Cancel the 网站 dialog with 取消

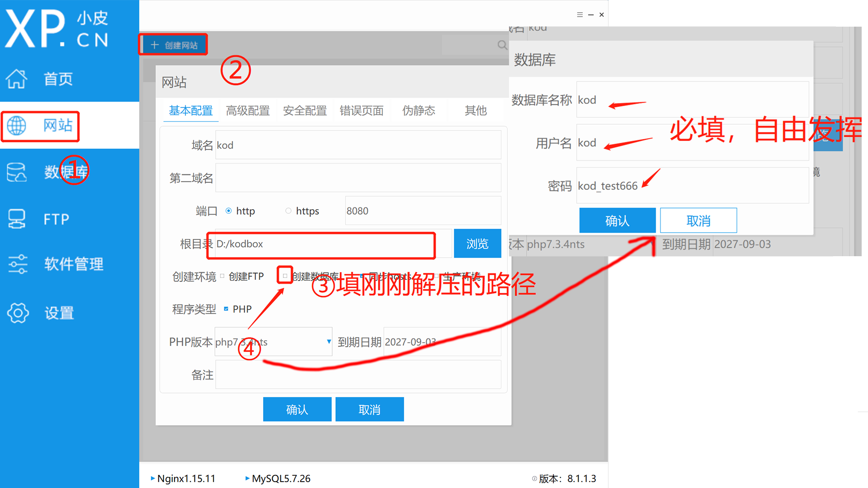(369, 409)
